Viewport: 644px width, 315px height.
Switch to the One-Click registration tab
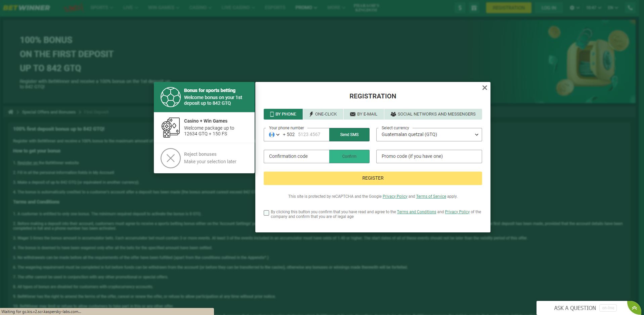tap(323, 114)
